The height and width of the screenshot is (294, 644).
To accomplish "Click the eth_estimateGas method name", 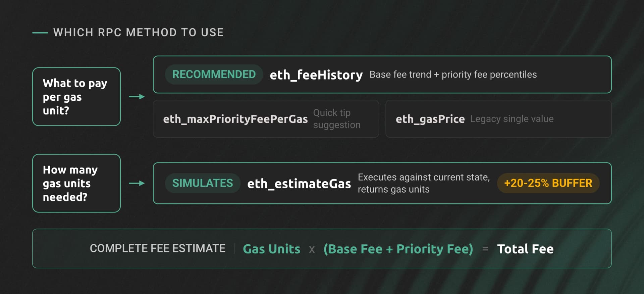I will (x=299, y=184).
